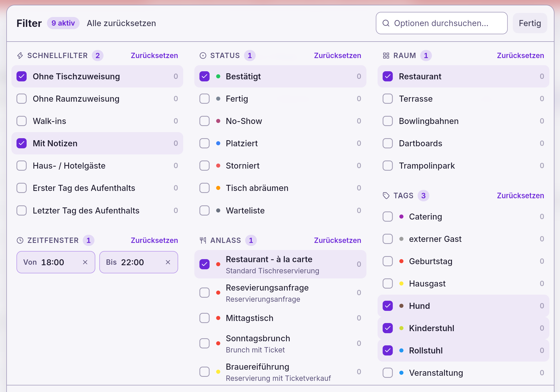Reset the Status section filters
560x392 pixels.
point(337,56)
